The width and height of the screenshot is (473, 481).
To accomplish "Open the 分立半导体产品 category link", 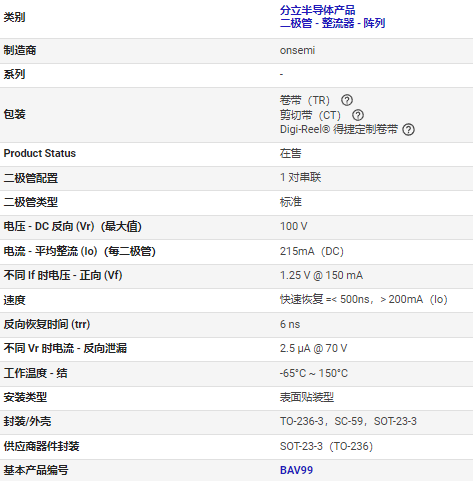I will click(317, 10).
